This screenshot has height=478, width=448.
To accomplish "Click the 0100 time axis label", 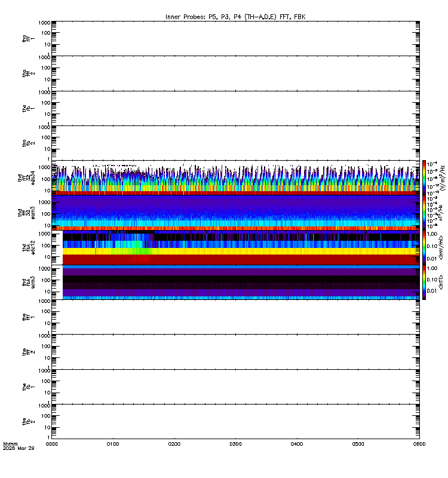I will [113, 444].
